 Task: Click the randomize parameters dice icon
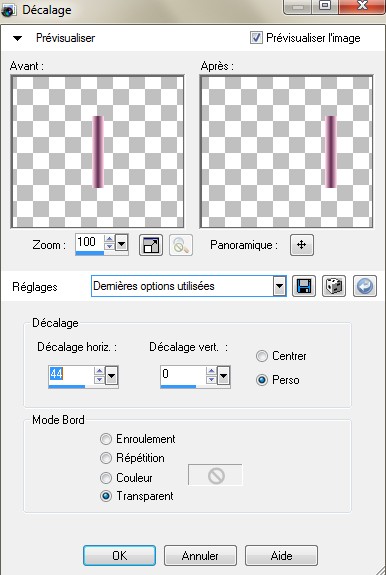pos(334,286)
